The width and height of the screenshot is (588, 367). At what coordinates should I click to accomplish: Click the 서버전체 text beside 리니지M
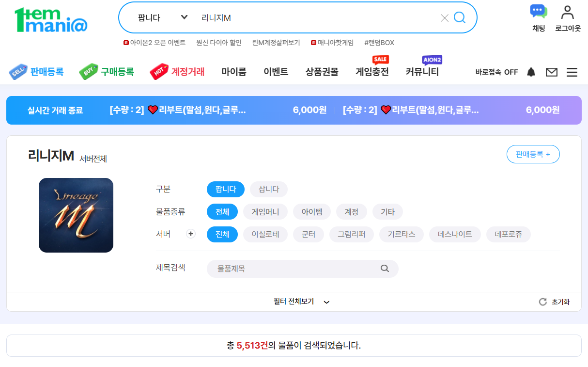93,159
